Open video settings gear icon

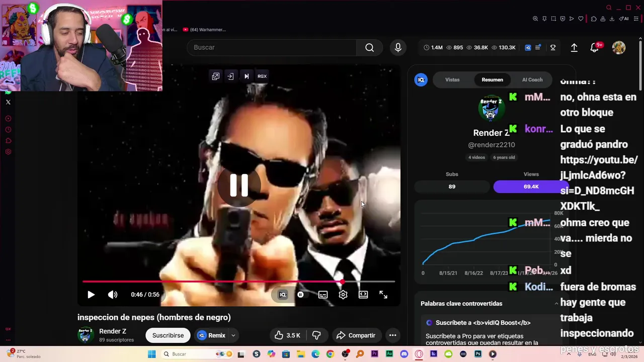click(x=343, y=295)
